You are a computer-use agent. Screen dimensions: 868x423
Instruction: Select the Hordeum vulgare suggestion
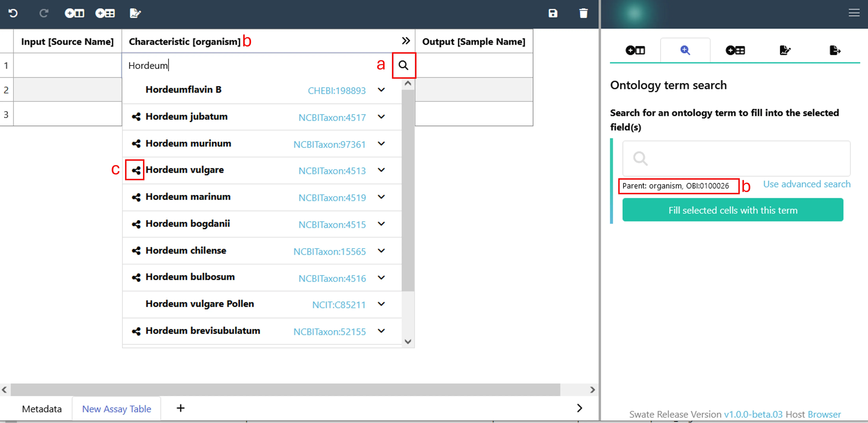pyautogui.click(x=262, y=170)
